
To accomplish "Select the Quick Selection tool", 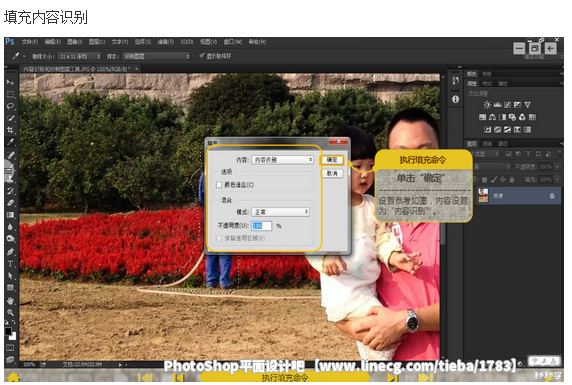I will point(10,118).
